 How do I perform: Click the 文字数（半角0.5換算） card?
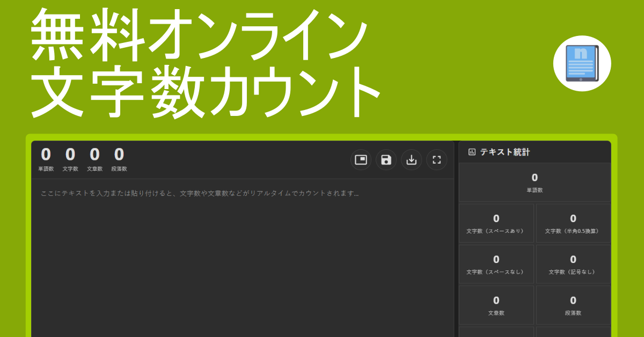click(573, 224)
